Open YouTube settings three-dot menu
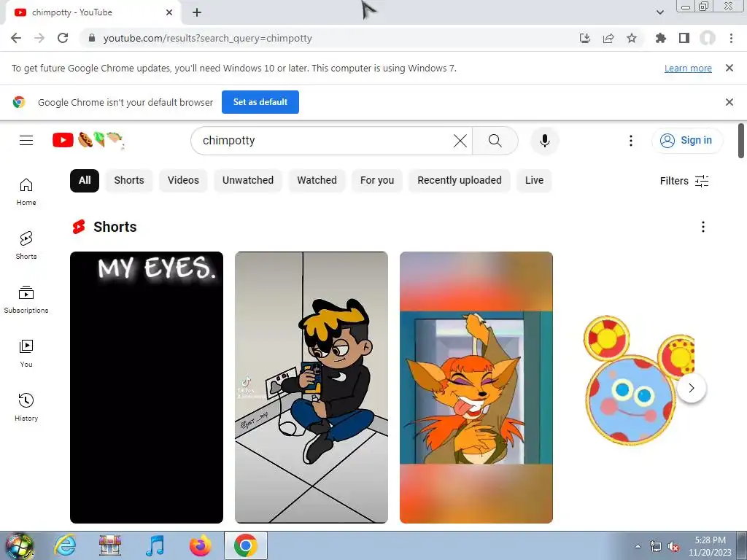Image resolution: width=747 pixels, height=560 pixels. (x=631, y=141)
